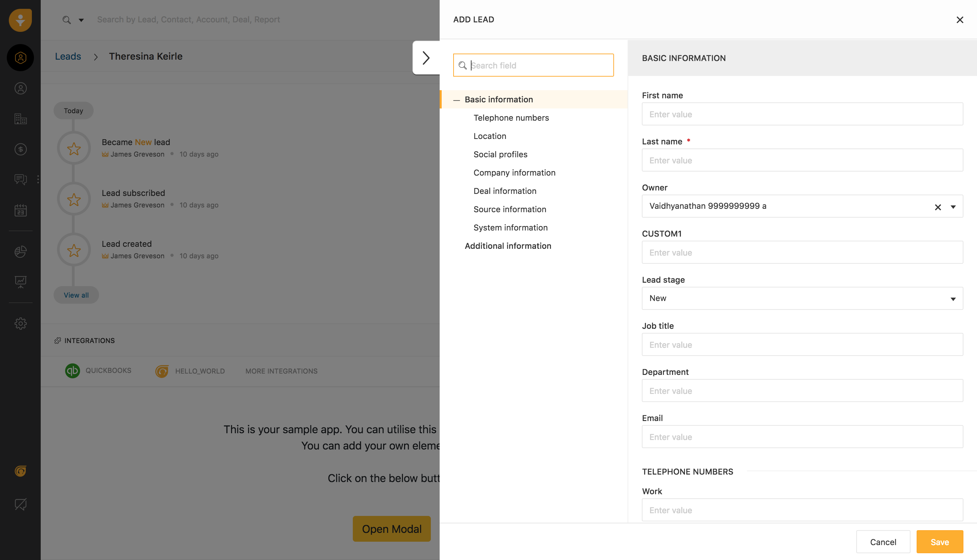This screenshot has width=977, height=560.
Task: Click the First name input
Action: tap(802, 114)
